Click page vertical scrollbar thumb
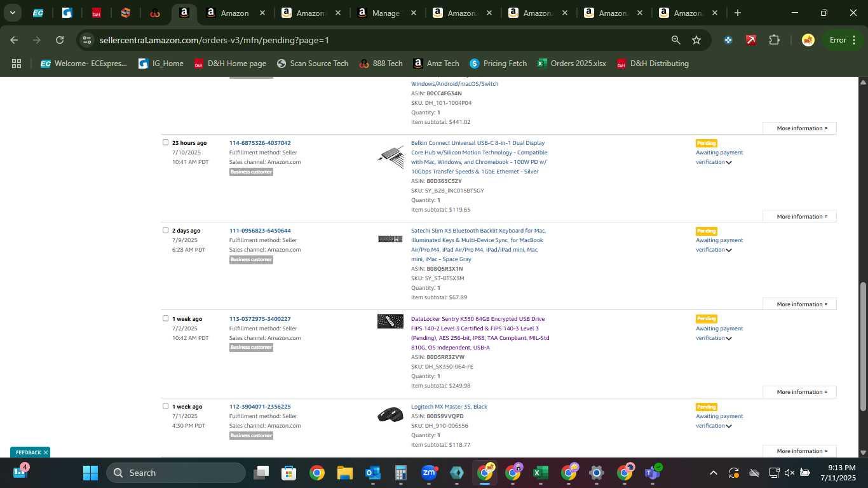The height and width of the screenshot is (488, 868). (x=863, y=346)
